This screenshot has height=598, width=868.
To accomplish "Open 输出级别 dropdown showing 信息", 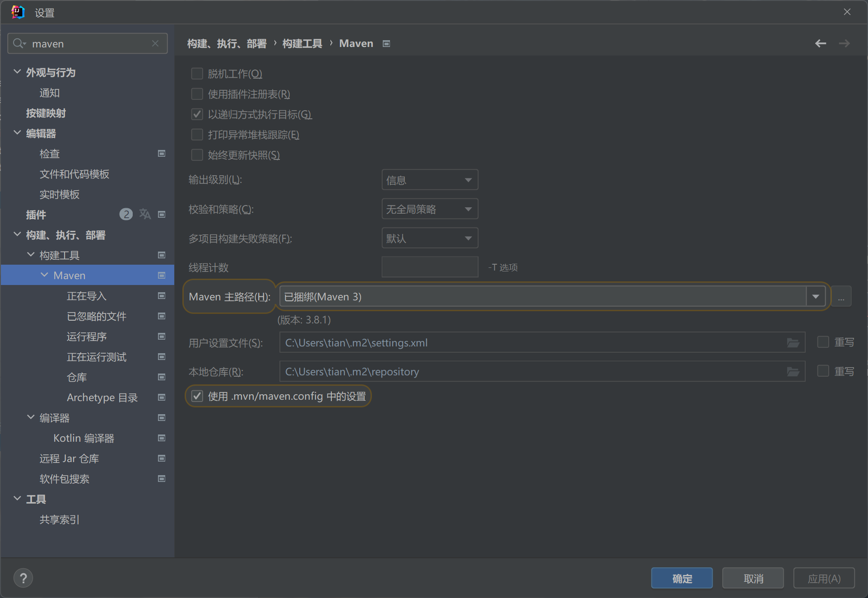I will [x=429, y=180].
